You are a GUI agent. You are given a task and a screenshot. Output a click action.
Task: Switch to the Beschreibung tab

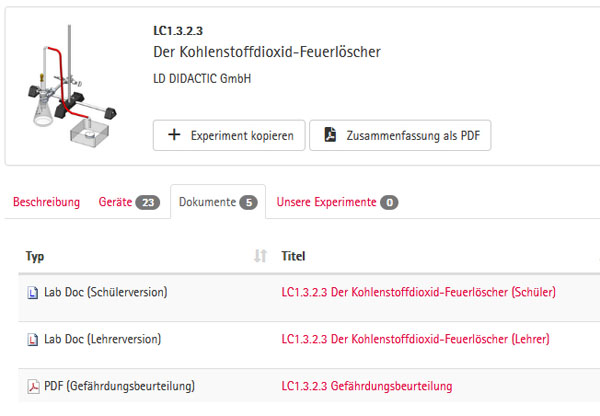46,202
